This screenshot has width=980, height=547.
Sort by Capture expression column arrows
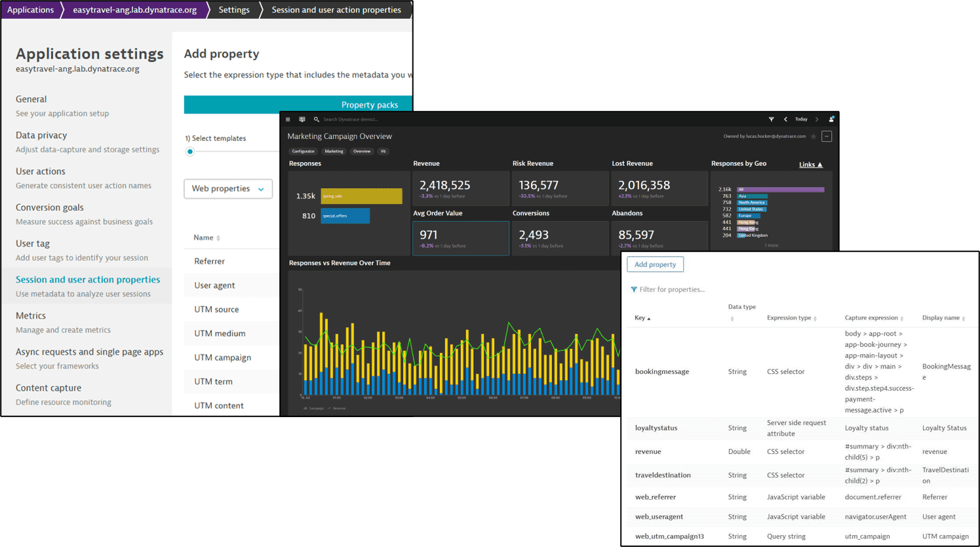(x=902, y=319)
